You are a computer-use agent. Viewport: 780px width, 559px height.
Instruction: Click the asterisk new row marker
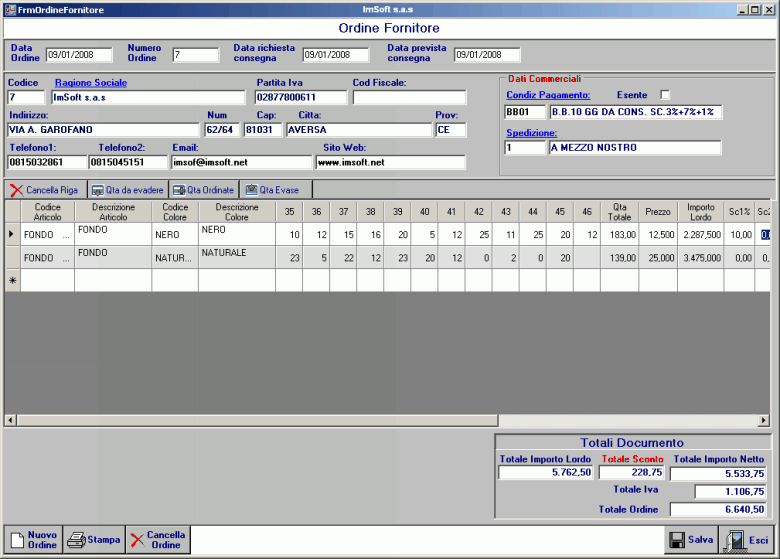pyautogui.click(x=12, y=280)
